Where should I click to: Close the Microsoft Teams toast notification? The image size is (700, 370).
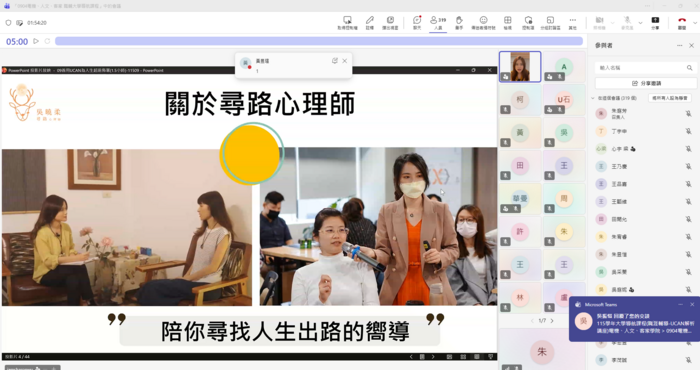692,304
